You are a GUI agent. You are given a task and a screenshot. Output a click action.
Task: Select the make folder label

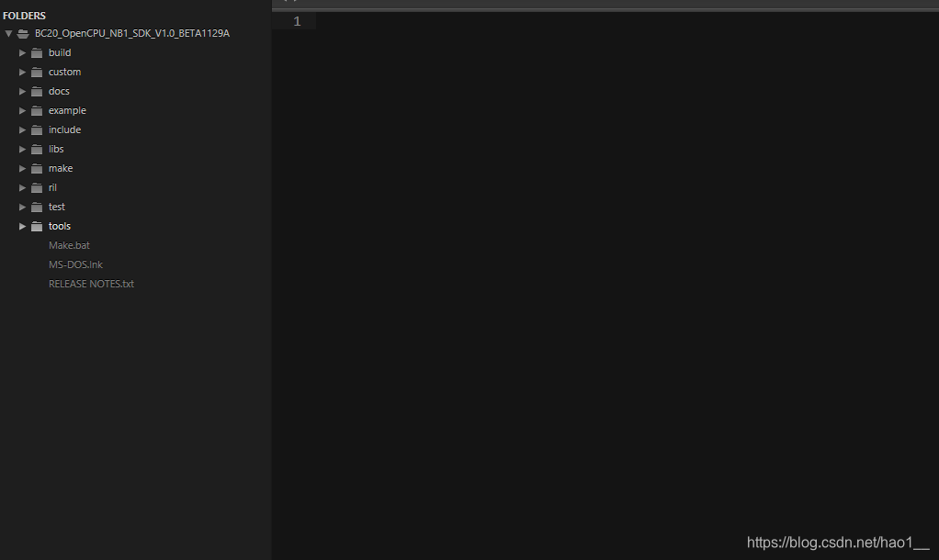click(61, 168)
